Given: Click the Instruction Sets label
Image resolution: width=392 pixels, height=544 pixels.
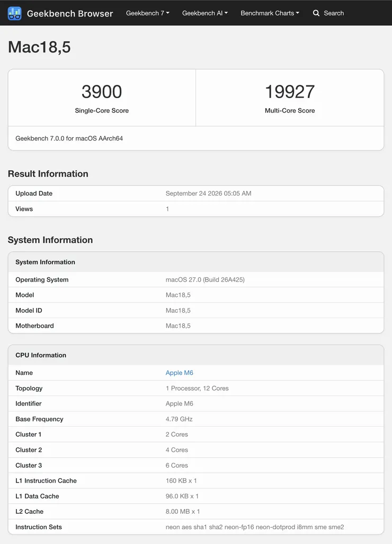Looking at the screenshot, I should click(x=39, y=527).
